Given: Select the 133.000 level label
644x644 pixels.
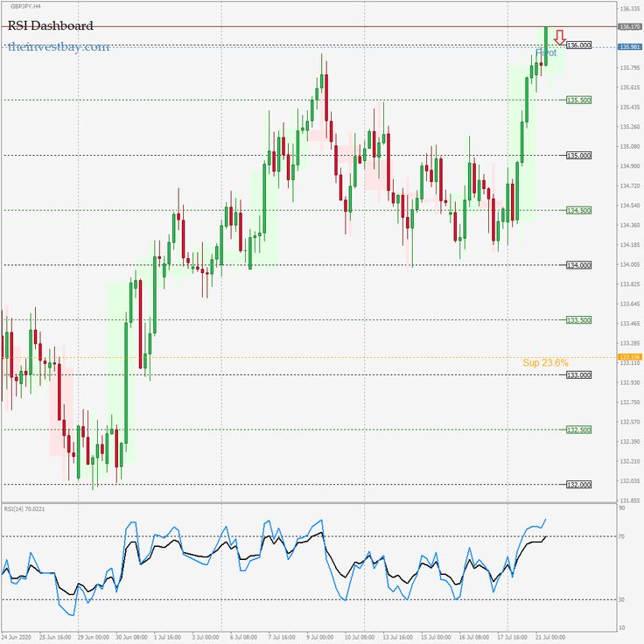Looking at the screenshot, I should (578, 374).
